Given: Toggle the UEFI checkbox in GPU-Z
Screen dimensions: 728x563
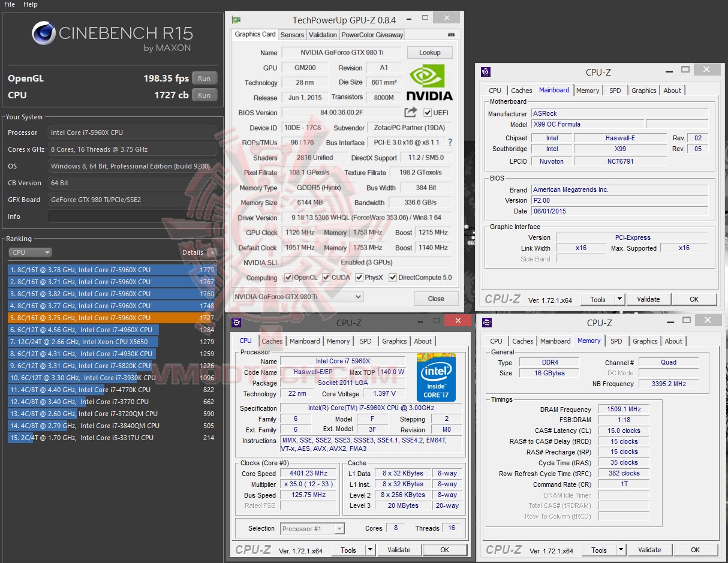Looking at the screenshot, I should point(428,113).
